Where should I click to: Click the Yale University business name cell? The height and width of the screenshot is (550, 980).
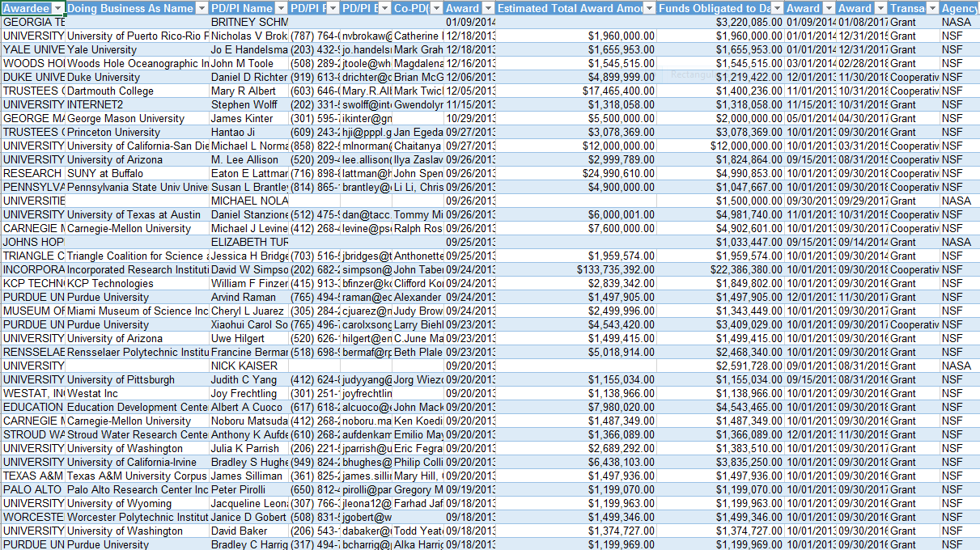point(136,49)
